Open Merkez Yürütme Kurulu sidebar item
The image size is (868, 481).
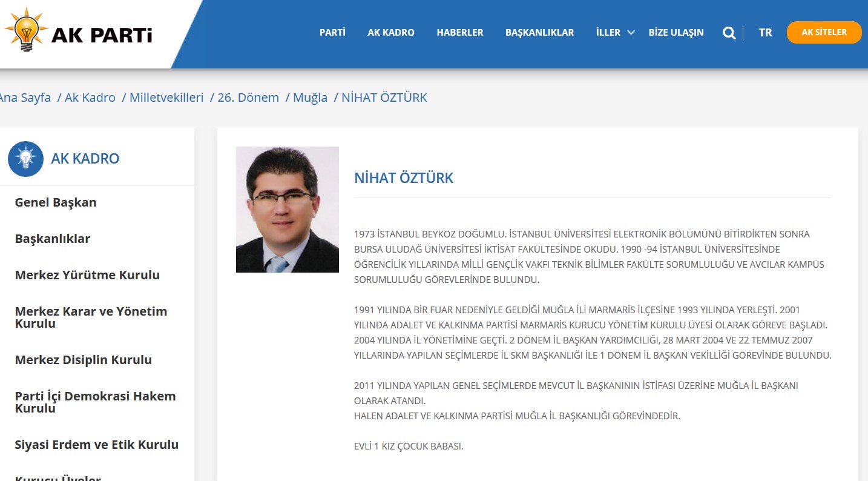(x=87, y=275)
